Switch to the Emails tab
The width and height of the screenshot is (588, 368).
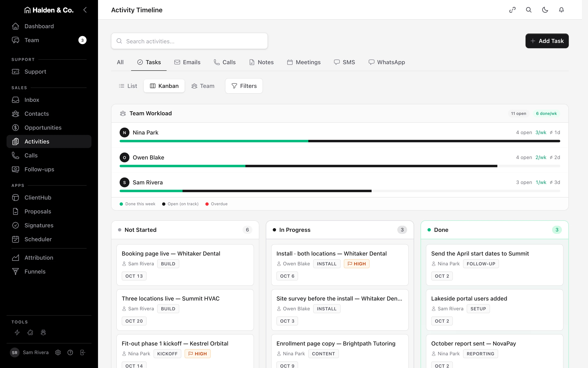coord(187,62)
